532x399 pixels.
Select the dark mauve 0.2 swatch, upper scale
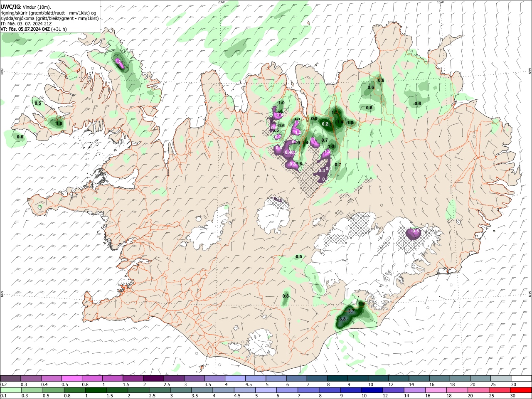click(x=10, y=378)
